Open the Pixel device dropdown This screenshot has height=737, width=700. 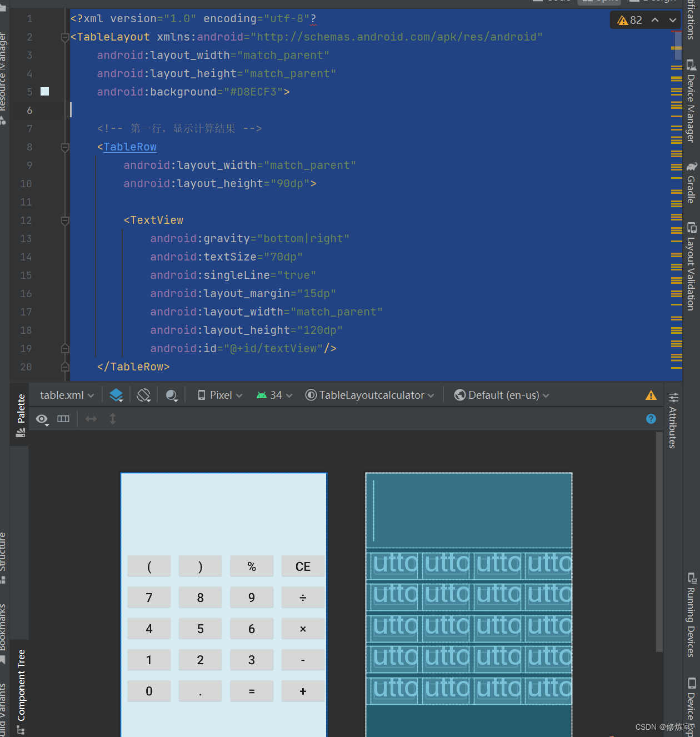click(218, 395)
